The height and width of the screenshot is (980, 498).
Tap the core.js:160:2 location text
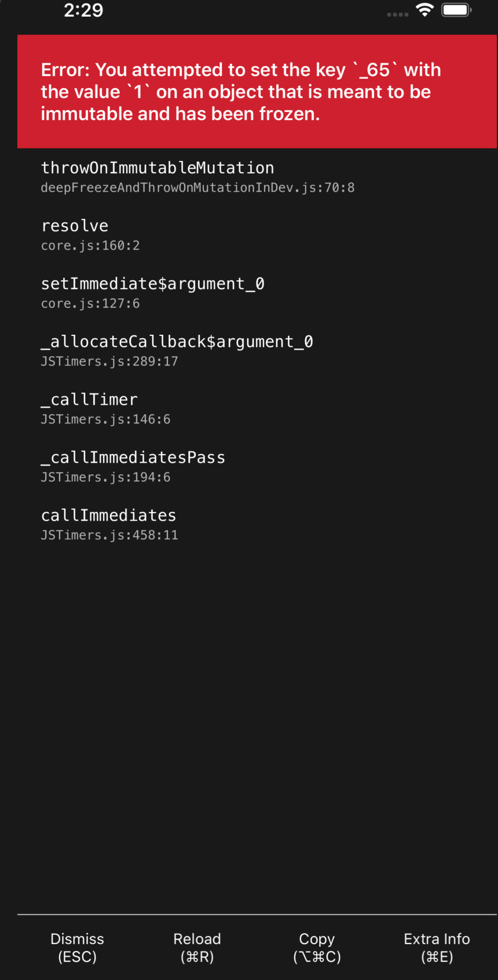[90, 246]
